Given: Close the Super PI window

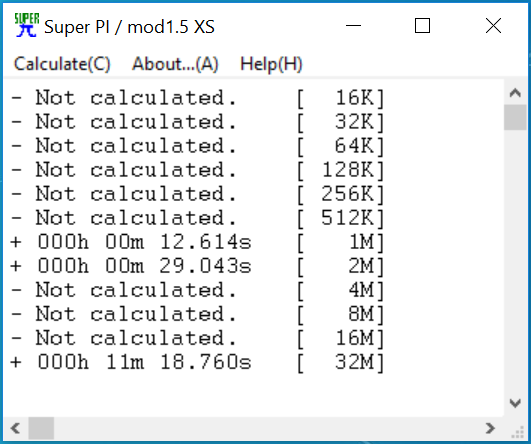Looking at the screenshot, I should click(x=493, y=26).
